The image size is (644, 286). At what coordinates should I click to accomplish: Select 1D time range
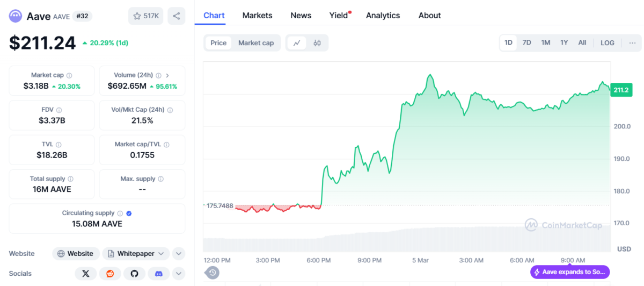(508, 42)
